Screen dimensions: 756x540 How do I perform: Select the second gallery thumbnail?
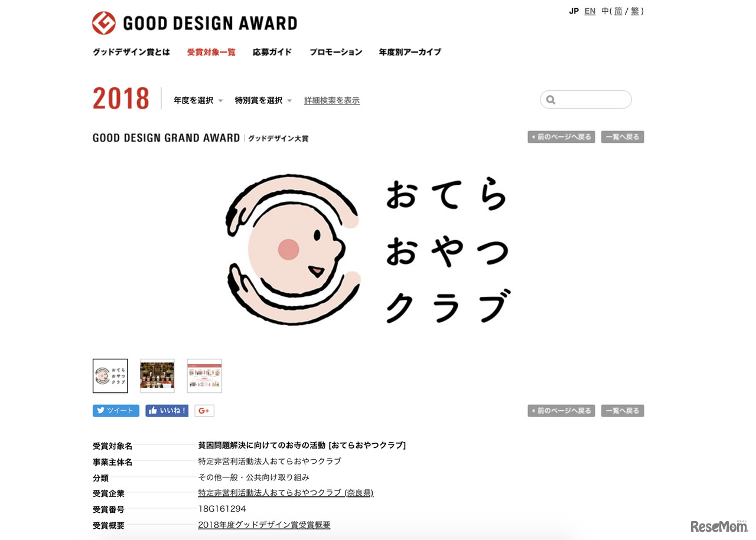click(x=157, y=375)
